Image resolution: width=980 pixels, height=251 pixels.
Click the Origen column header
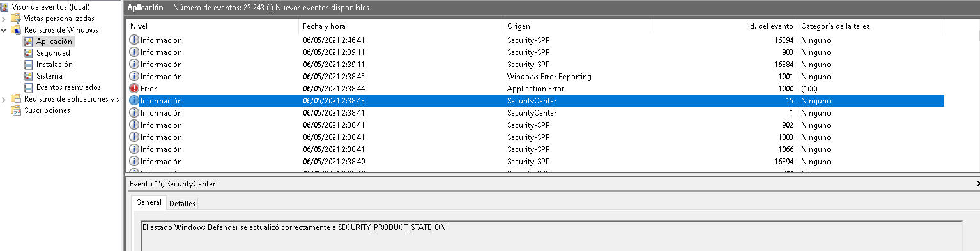[x=576, y=26]
